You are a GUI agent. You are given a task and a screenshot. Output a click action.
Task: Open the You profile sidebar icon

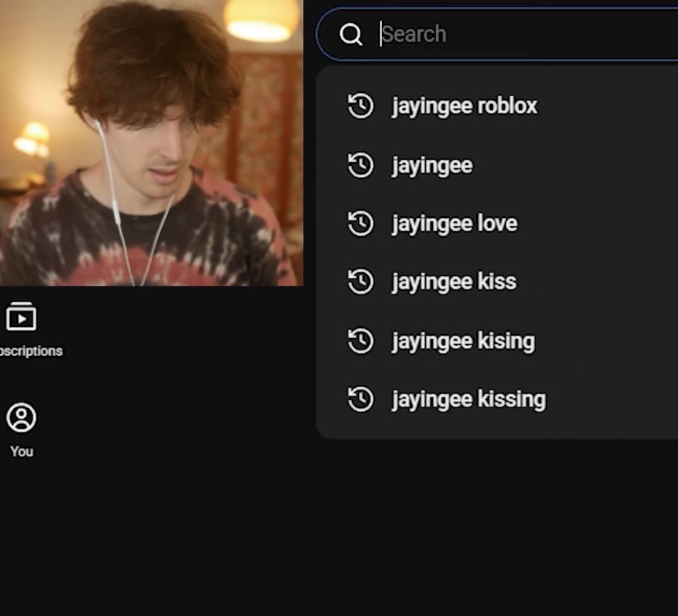[21, 418]
